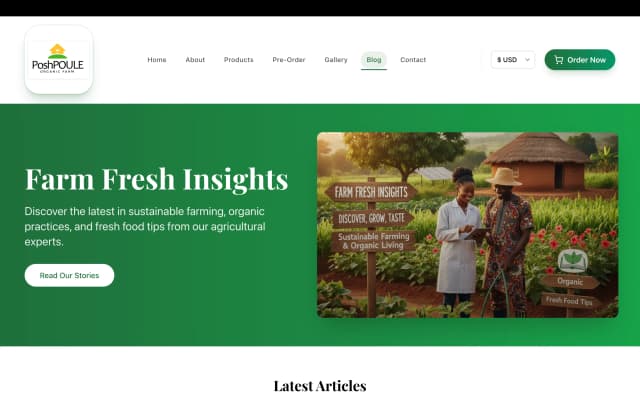
Task: Click the shopping cart icon in Order Now
Action: (558, 60)
